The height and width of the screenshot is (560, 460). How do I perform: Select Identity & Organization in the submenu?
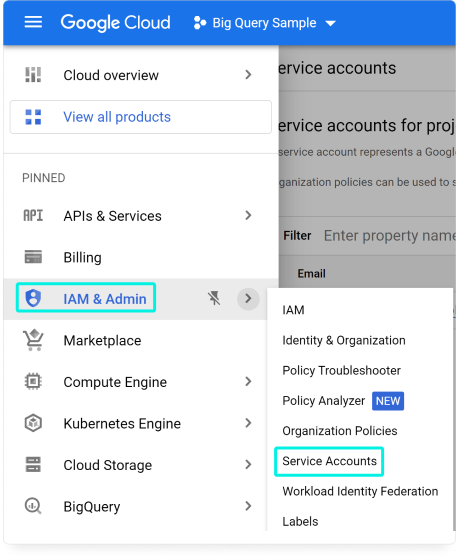pos(344,340)
